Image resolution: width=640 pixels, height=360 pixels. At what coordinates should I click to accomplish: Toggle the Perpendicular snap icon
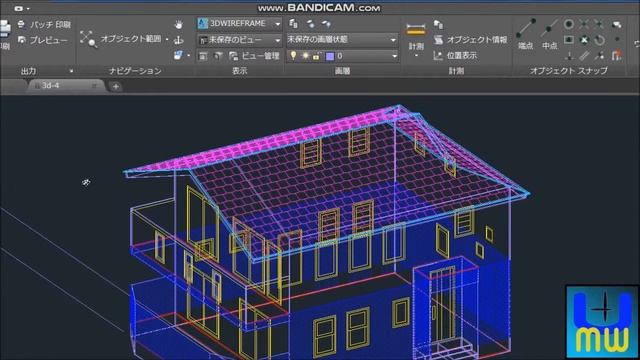pyautogui.click(x=569, y=56)
